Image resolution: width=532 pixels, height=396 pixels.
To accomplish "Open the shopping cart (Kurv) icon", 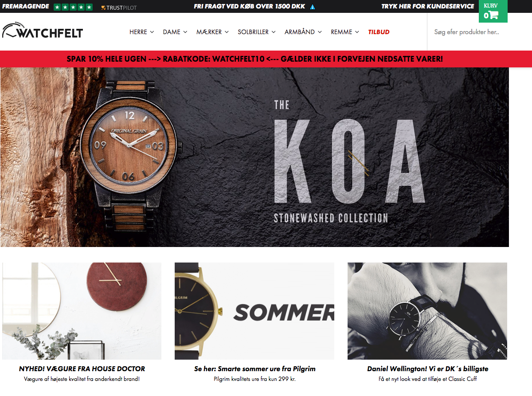I will [493, 12].
